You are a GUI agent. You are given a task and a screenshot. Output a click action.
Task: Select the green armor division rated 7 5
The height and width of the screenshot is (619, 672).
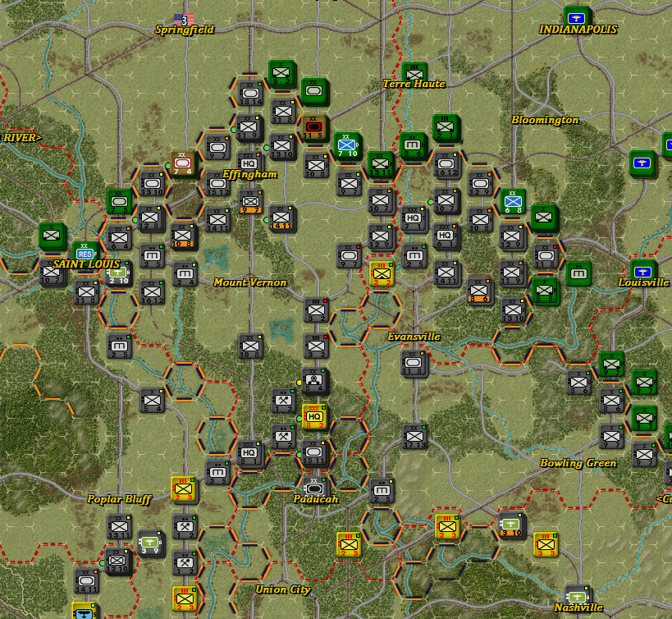(x=119, y=202)
